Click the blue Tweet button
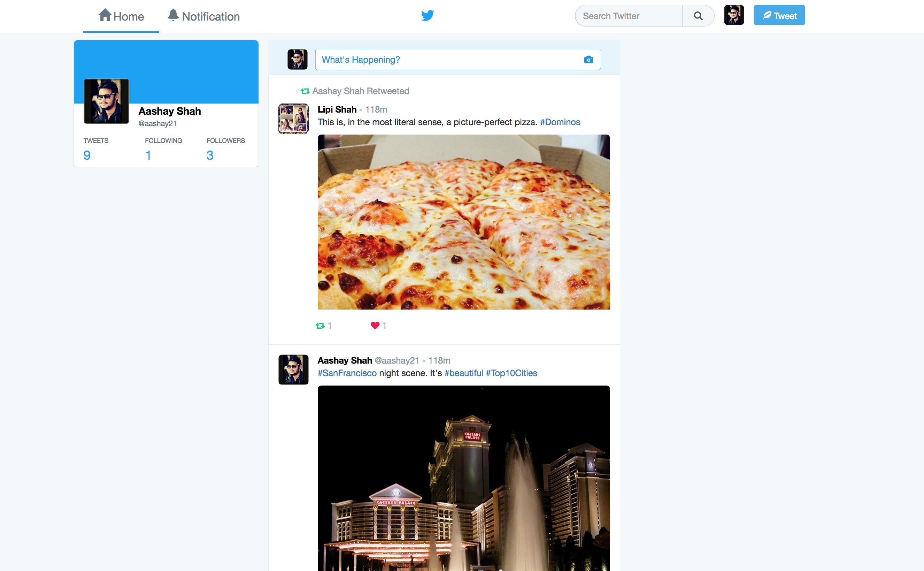Screen dimensions: 924x571 779,15
